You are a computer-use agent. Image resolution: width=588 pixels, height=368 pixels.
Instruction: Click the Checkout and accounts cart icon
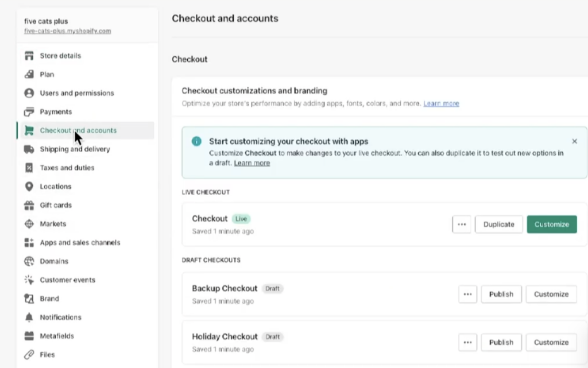click(29, 130)
